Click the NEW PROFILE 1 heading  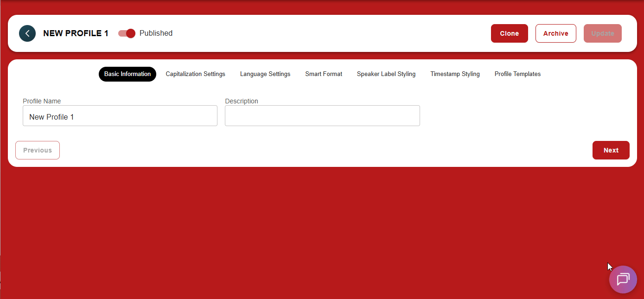point(76,33)
